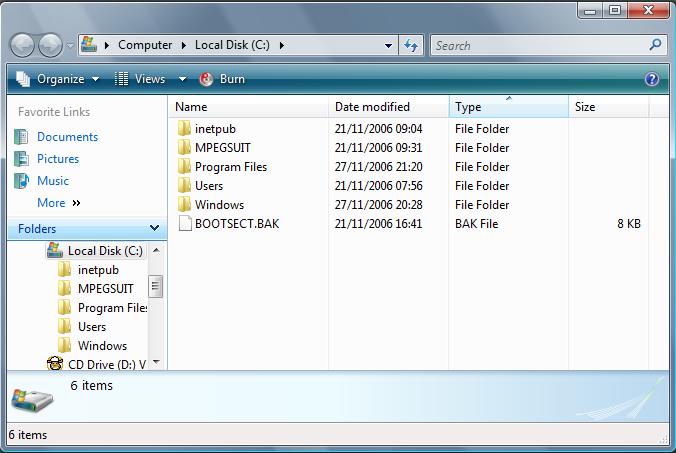This screenshot has height=453, width=676.
Task: Click the Documents icon in Favorite Links
Action: point(21,137)
